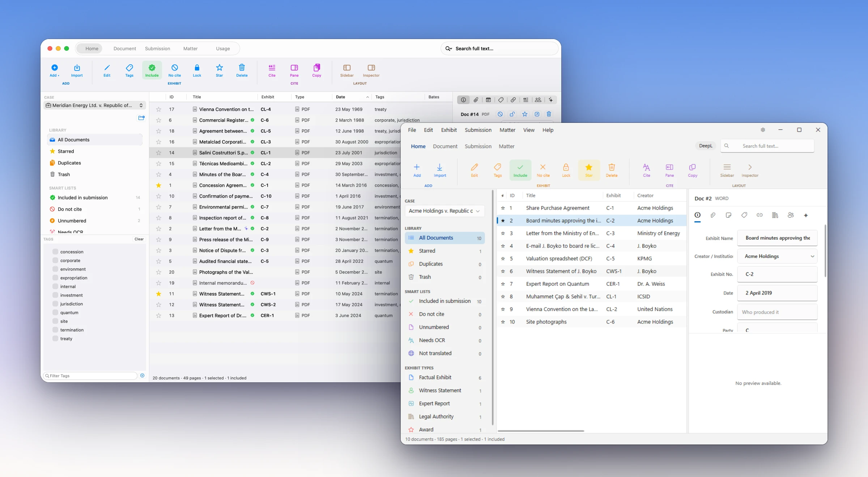Viewport: 868px width, 477px height.
Task: Click open-externally arrow icon for Doc #14
Action: (537, 114)
